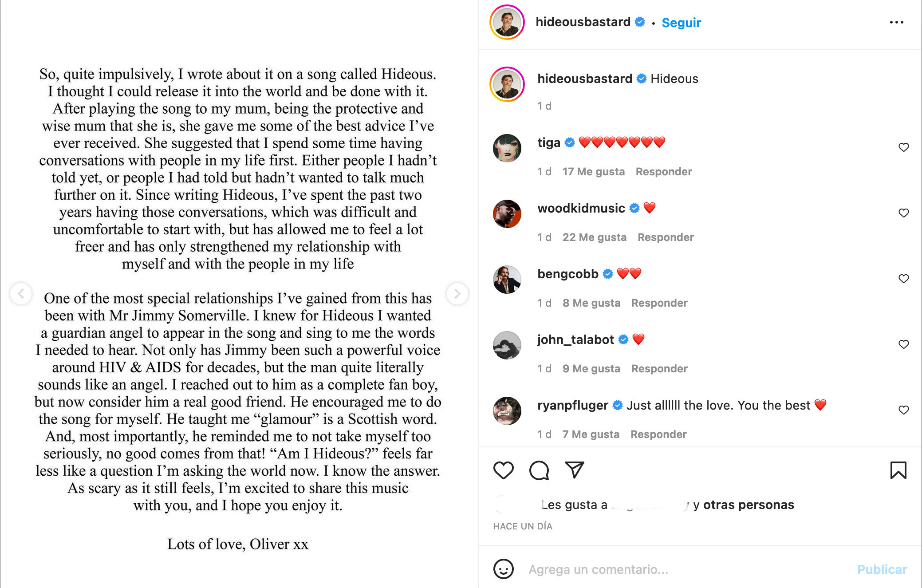Like ryanpfluger's comment

click(x=903, y=410)
